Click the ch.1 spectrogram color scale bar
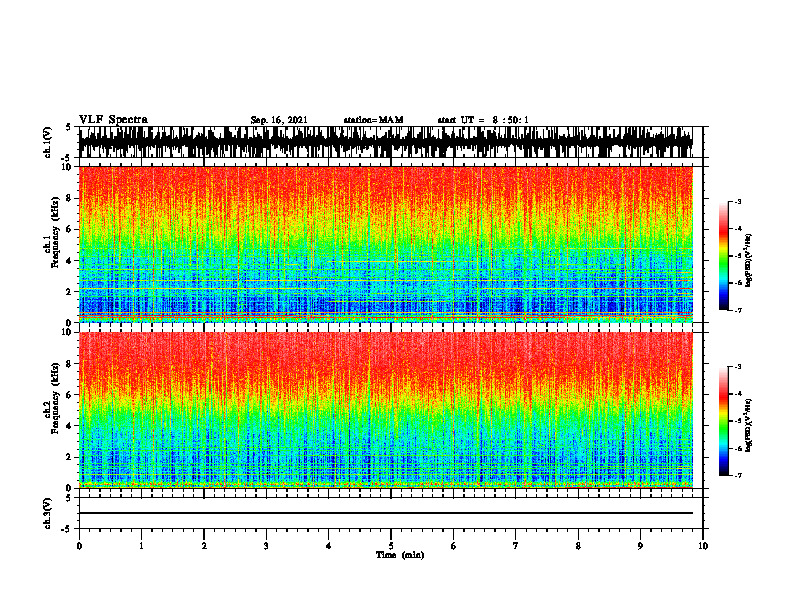The width and height of the screenshot is (792, 612). tap(723, 256)
